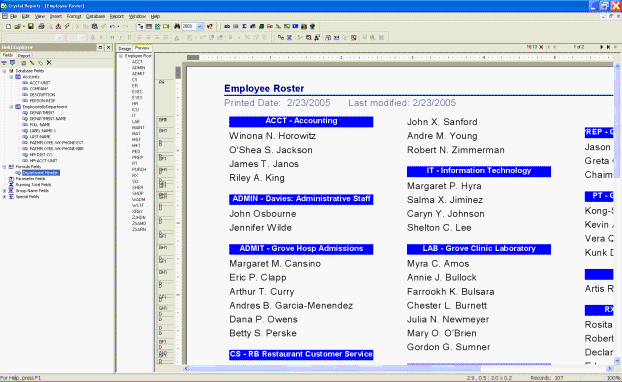Select the FULL-NAME database field

[x=40, y=125]
